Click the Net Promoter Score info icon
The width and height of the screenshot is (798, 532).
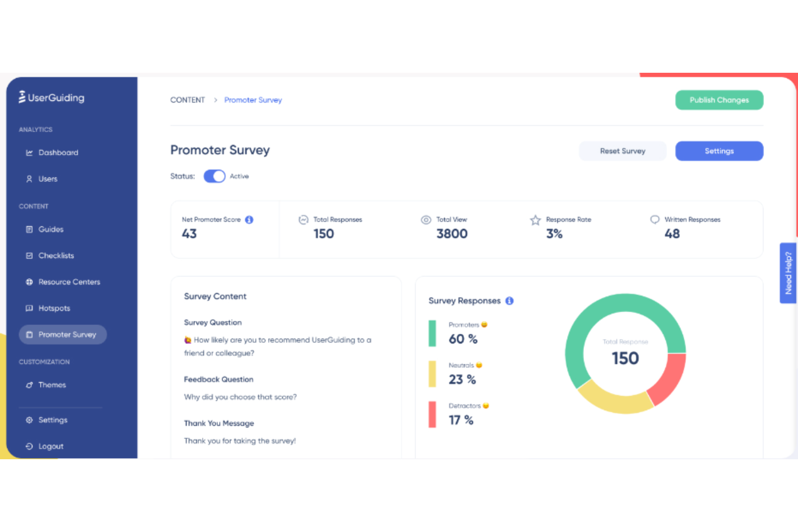[249, 219]
